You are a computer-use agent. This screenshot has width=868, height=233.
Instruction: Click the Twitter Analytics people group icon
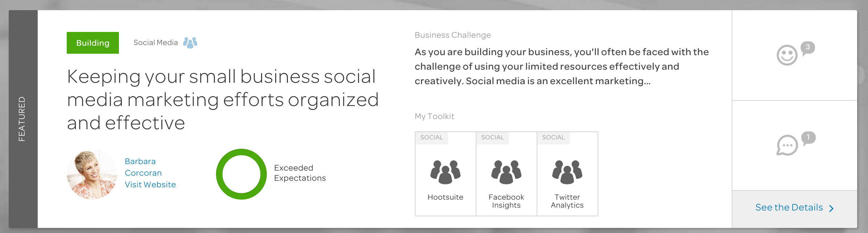tap(567, 172)
